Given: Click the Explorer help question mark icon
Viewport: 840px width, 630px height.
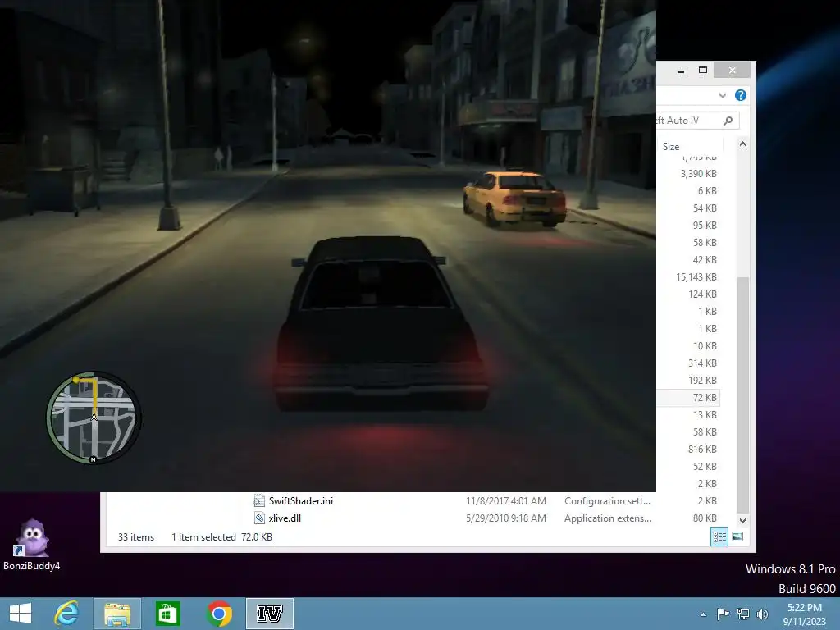Looking at the screenshot, I should 741,95.
